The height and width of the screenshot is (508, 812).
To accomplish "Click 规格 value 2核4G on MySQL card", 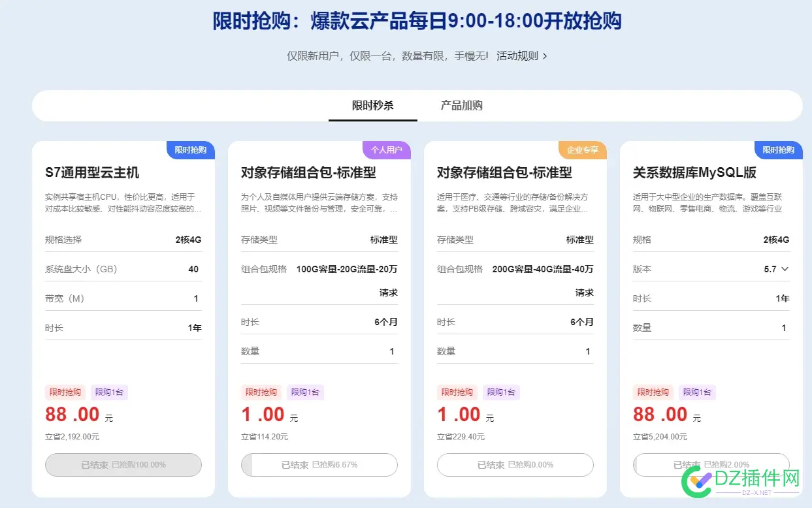I will coord(776,240).
